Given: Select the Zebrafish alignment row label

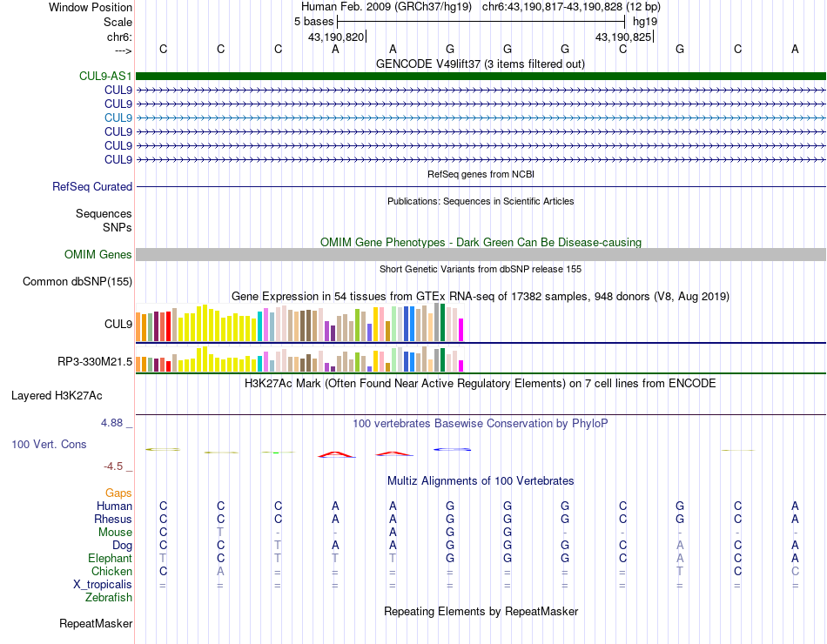Looking at the screenshot, I should 109,598.
